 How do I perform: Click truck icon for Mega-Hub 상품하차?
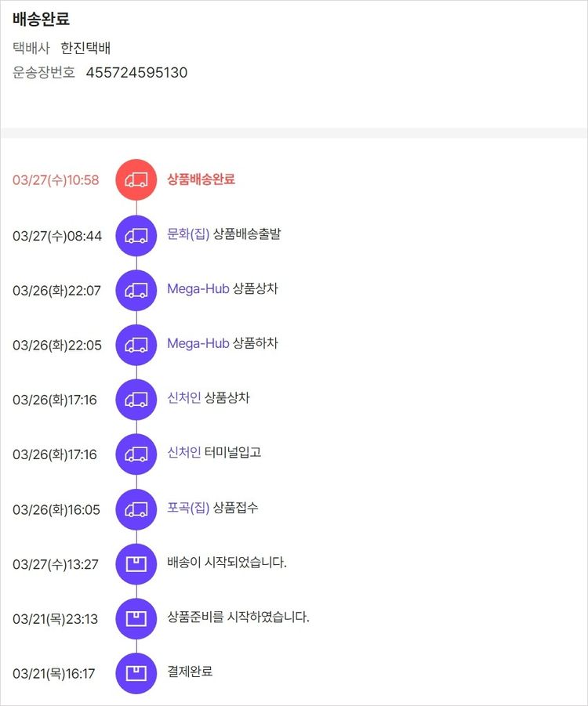coord(136,344)
